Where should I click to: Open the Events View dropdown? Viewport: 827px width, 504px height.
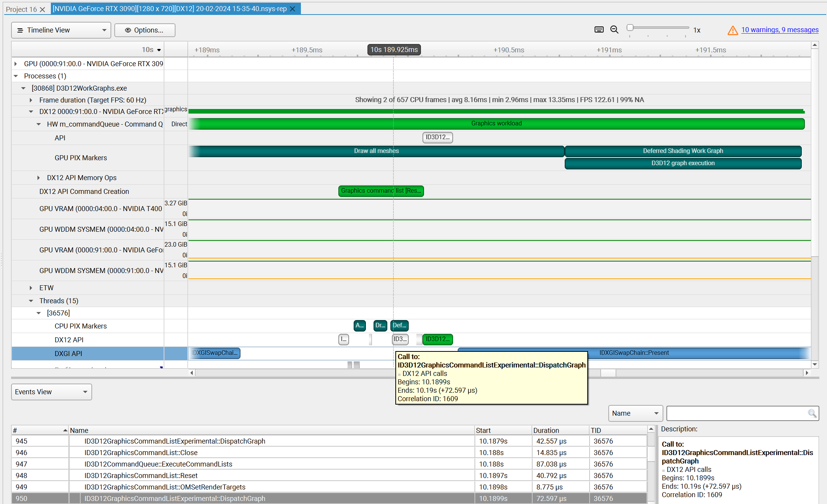pos(85,392)
